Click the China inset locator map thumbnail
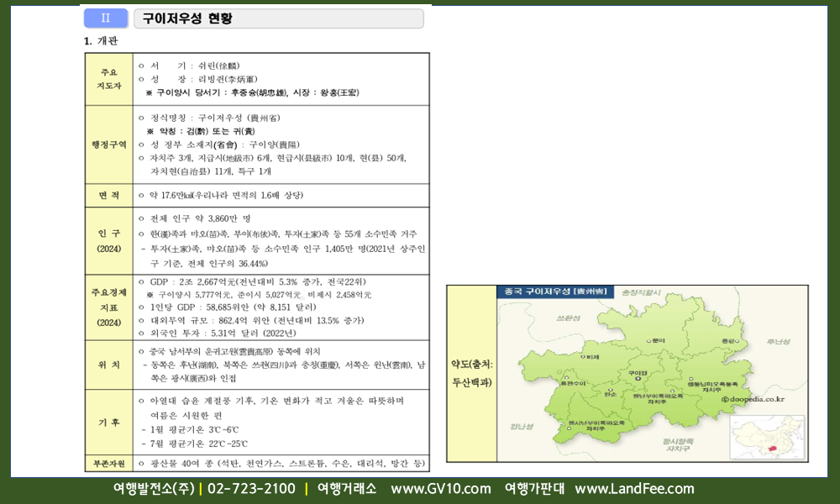The height and width of the screenshot is (504, 840). point(767,437)
